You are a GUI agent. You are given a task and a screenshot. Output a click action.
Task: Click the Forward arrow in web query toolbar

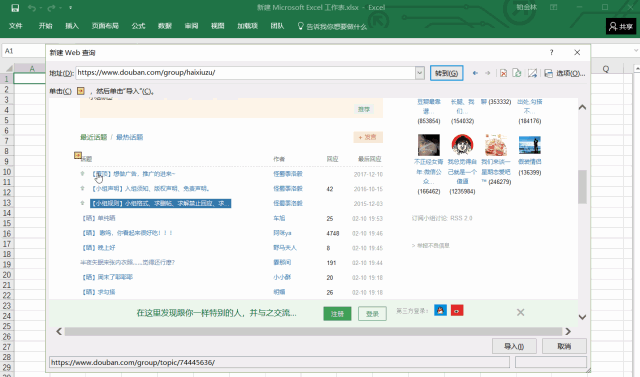point(487,73)
